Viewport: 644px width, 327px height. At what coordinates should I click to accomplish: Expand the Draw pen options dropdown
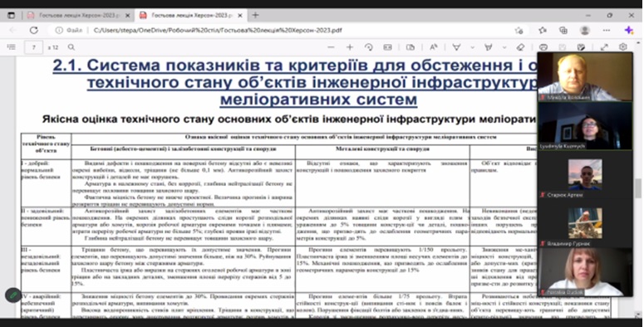tap(472, 47)
